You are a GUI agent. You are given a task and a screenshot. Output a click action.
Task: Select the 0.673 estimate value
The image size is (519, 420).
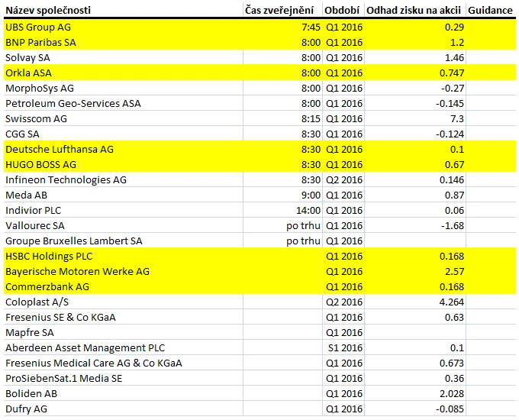[452, 363]
